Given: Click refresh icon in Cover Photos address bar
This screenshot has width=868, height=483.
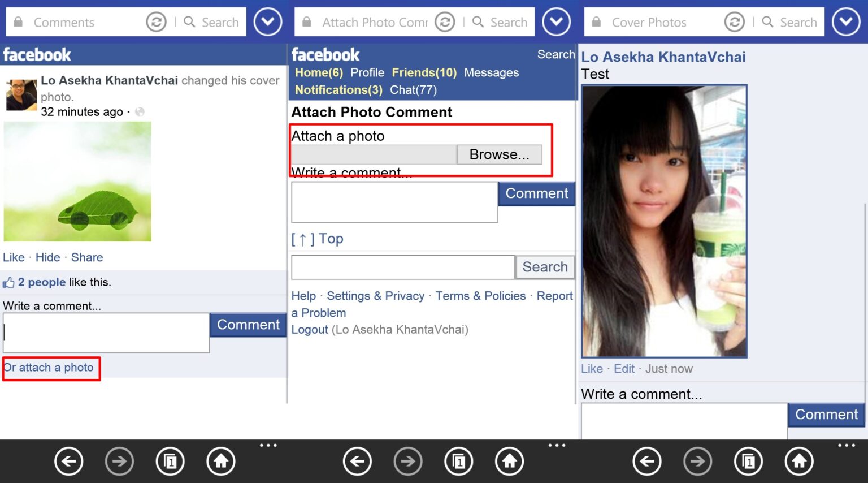Looking at the screenshot, I should click(734, 22).
